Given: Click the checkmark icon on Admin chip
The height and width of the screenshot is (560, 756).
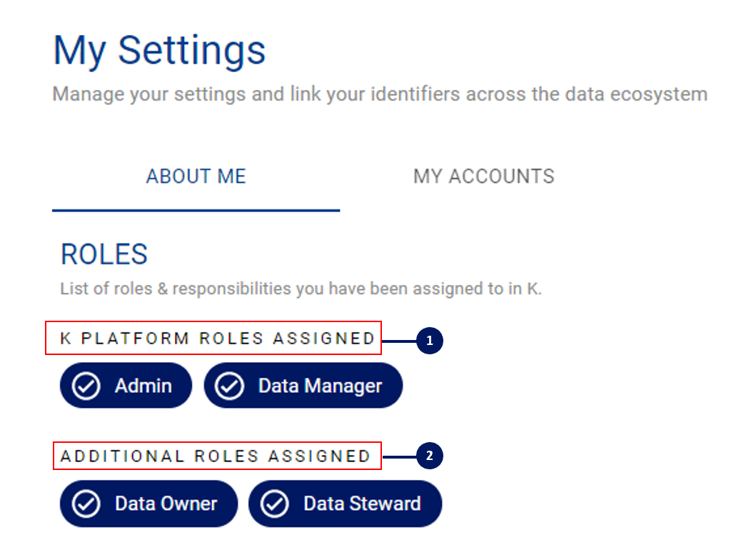Looking at the screenshot, I should pos(86,386).
